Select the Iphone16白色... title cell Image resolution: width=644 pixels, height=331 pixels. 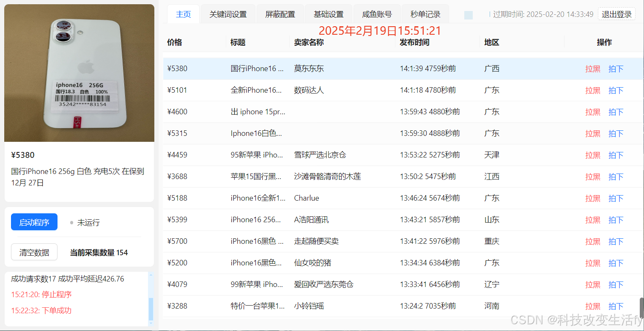[x=256, y=133]
